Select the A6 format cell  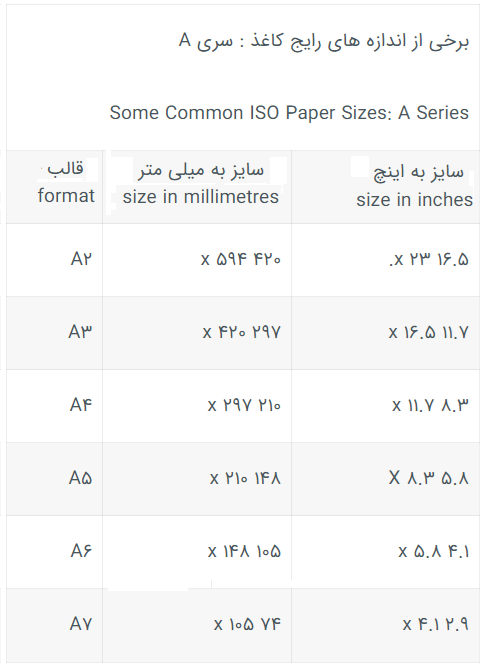click(x=81, y=551)
